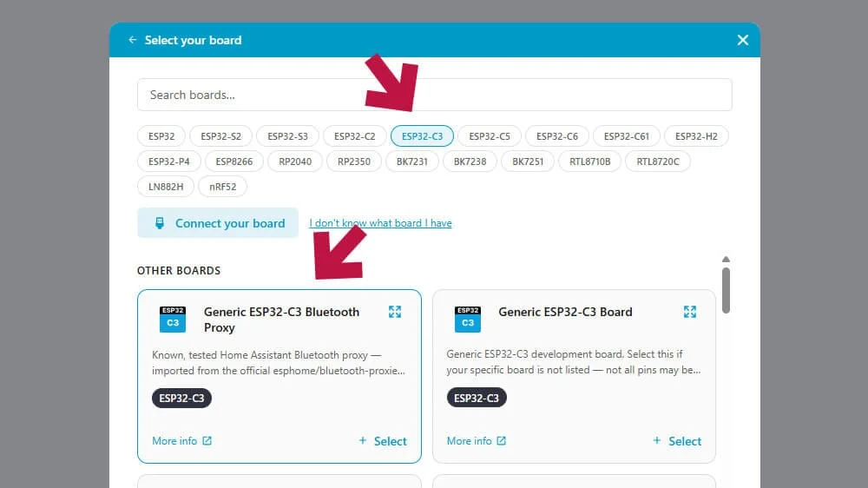Choose the BK7231 filter chip
The width and height of the screenshot is (868, 488).
tap(411, 162)
